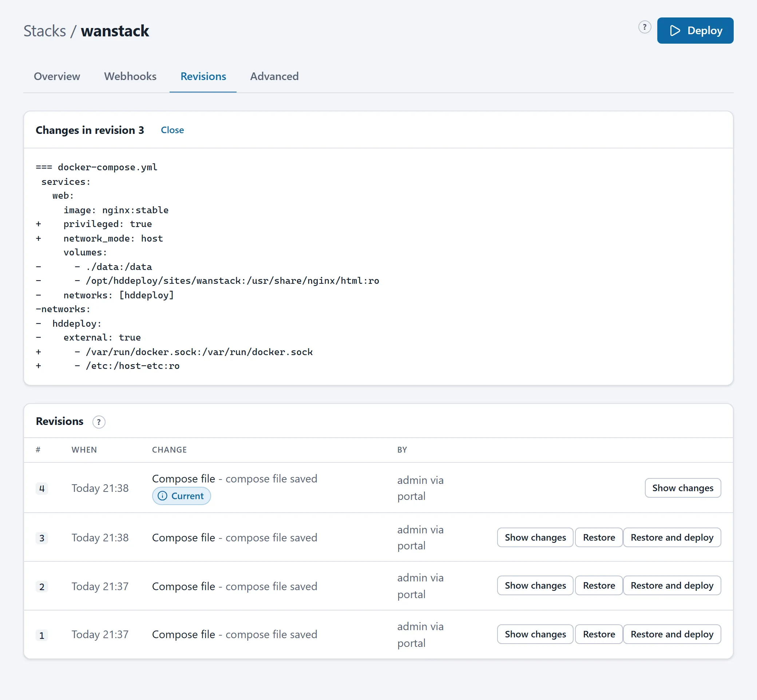Click the 'networks: [hddeploy]' removed line

click(105, 295)
